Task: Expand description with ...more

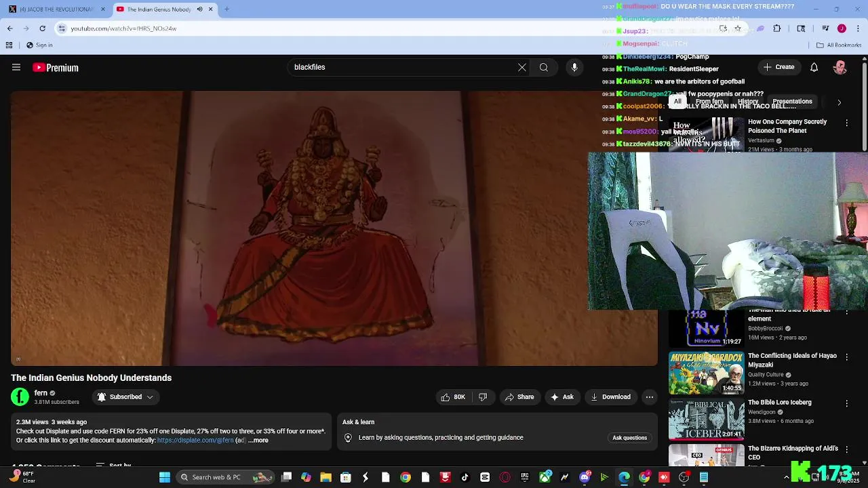Action: tap(258, 441)
